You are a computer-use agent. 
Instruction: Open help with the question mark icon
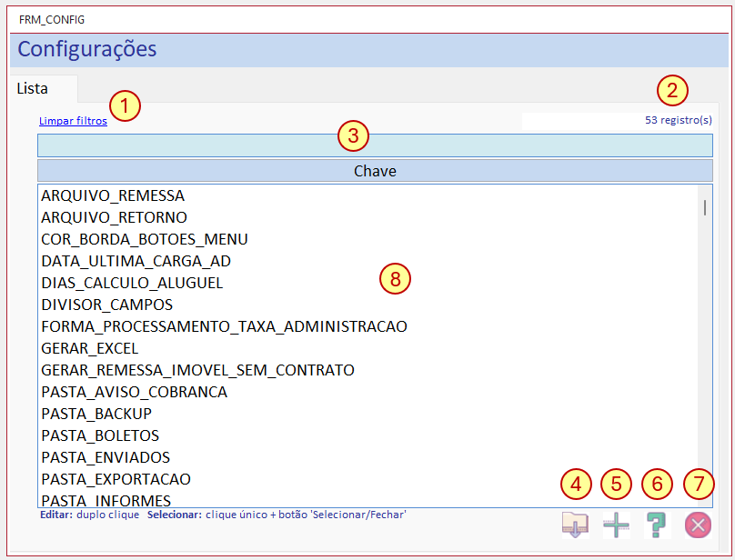[x=657, y=525]
